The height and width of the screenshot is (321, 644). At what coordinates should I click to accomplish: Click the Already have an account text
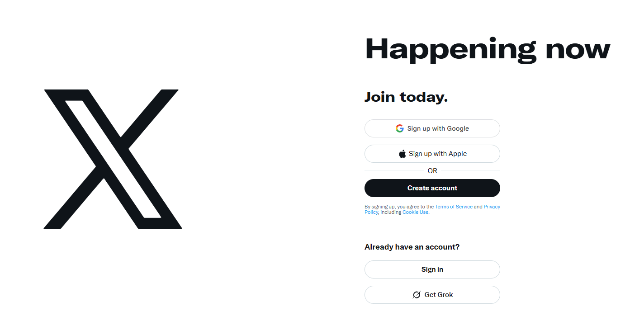click(412, 247)
